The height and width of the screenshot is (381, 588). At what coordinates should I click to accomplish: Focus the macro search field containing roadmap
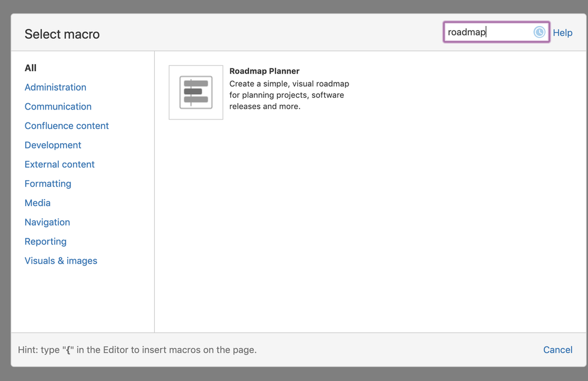[x=496, y=32]
